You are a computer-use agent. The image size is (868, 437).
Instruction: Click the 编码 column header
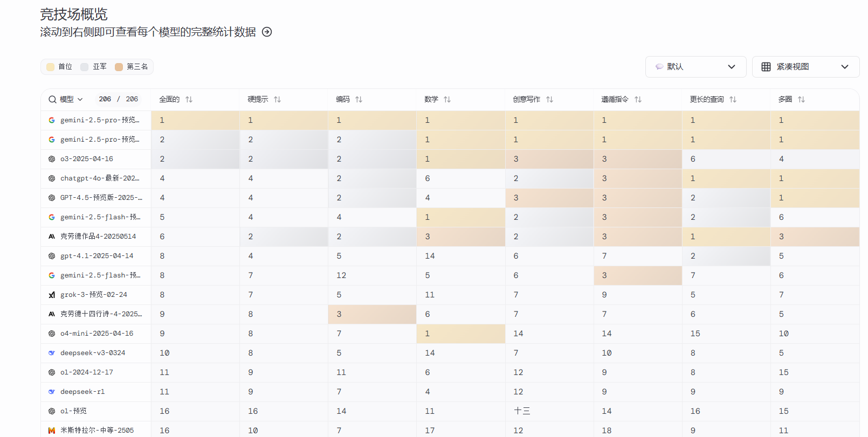[x=343, y=99]
